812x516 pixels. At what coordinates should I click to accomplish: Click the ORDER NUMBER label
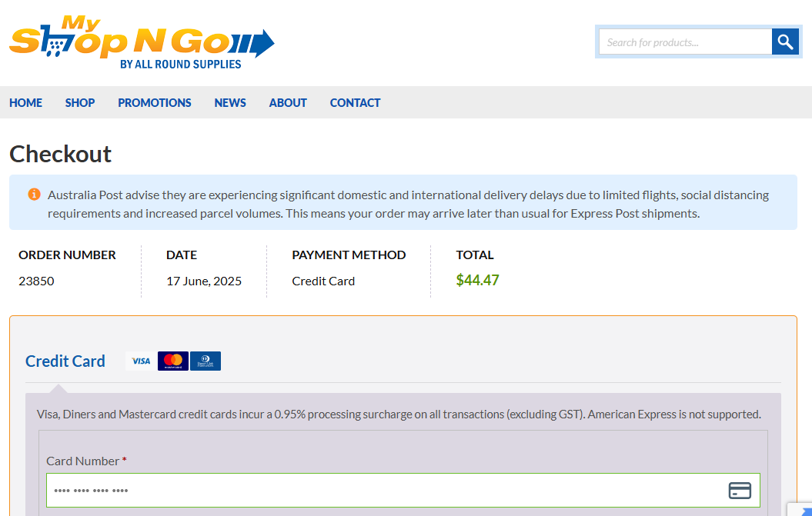point(67,255)
